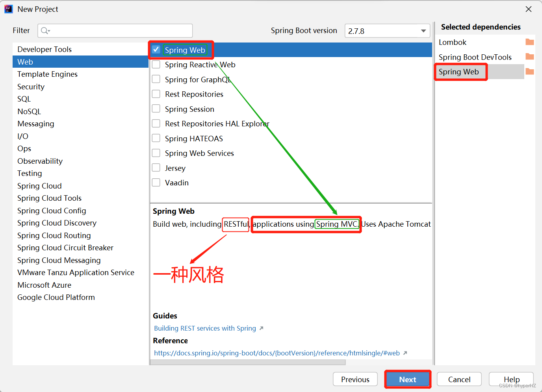This screenshot has height=392, width=542.
Task: Open Google Cloud Platform category
Action: pyautogui.click(x=80, y=297)
